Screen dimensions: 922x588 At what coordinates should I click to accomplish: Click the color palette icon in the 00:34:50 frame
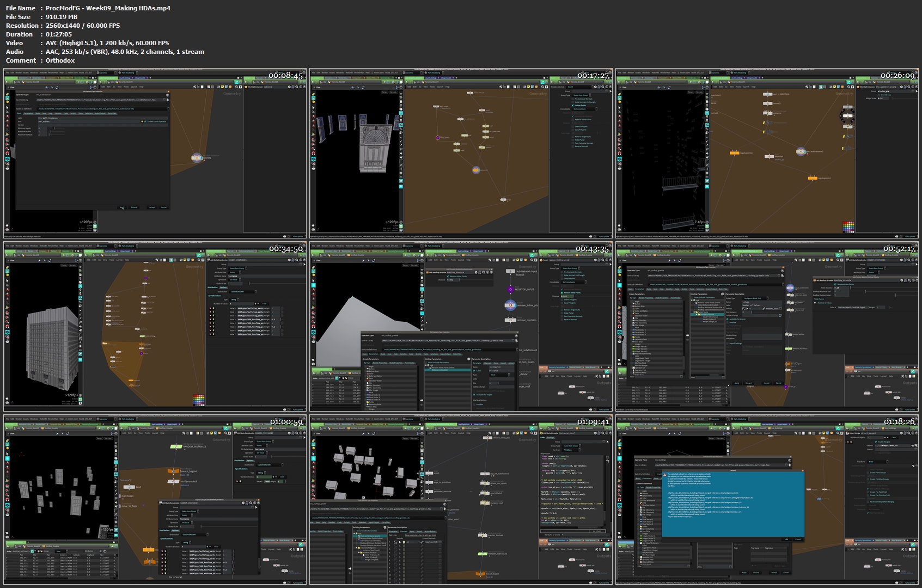pos(199,400)
